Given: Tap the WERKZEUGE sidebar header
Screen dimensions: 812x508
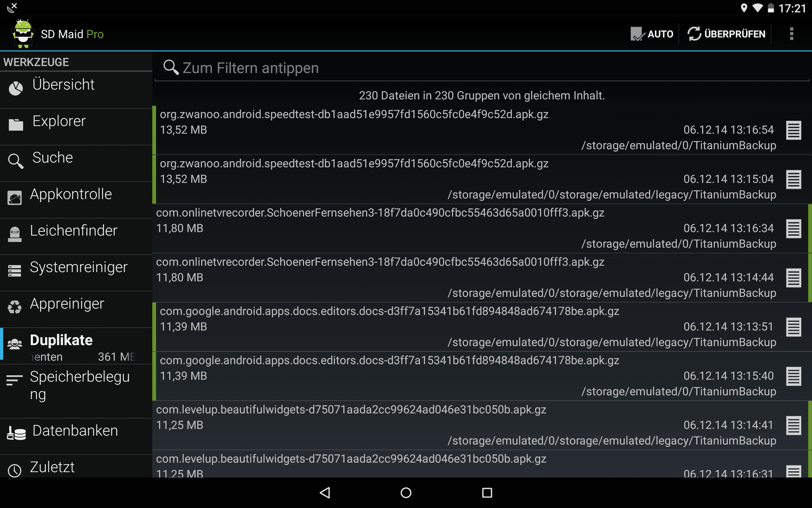Looking at the screenshot, I should point(36,62).
